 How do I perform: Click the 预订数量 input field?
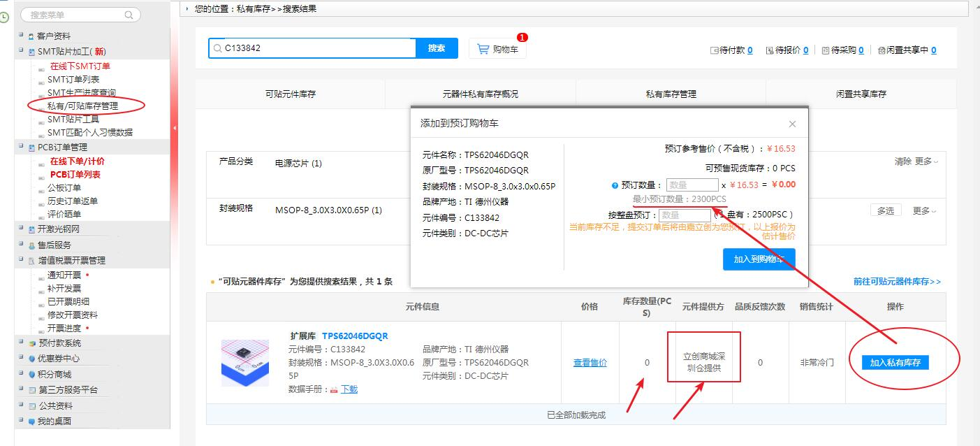[x=692, y=185]
